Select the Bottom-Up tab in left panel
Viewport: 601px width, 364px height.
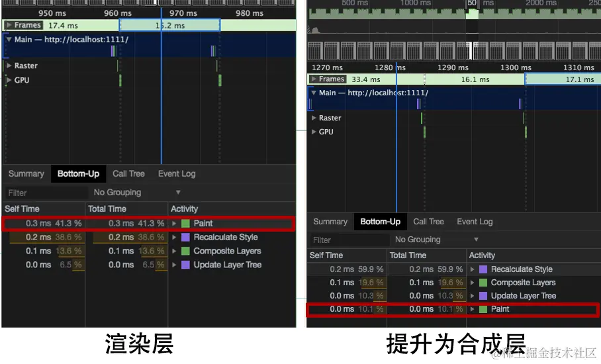78,174
